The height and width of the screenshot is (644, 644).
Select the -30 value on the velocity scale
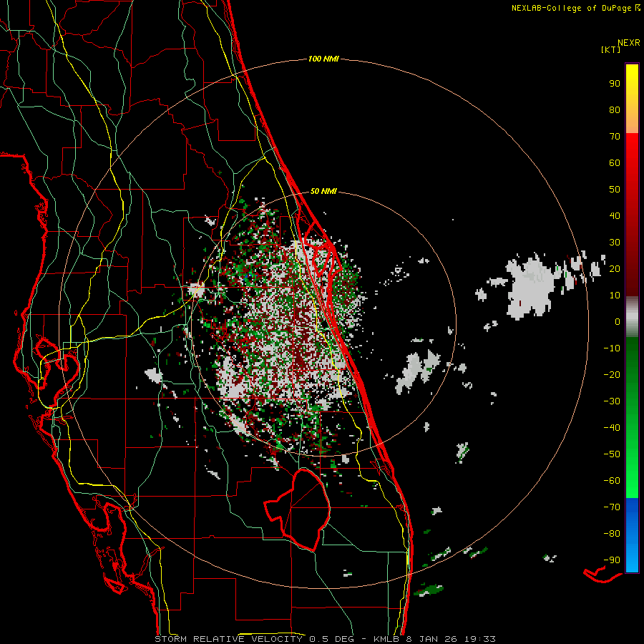(x=612, y=401)
